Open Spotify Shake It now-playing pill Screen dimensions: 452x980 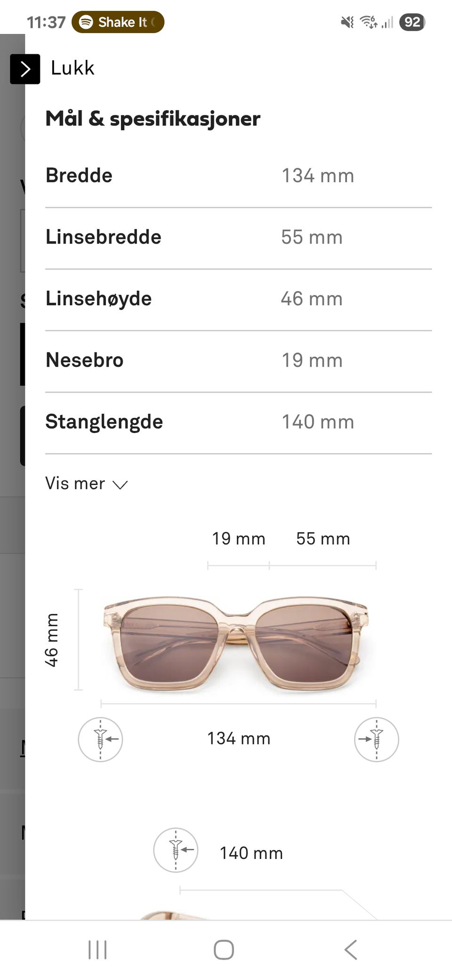(118, 22)
